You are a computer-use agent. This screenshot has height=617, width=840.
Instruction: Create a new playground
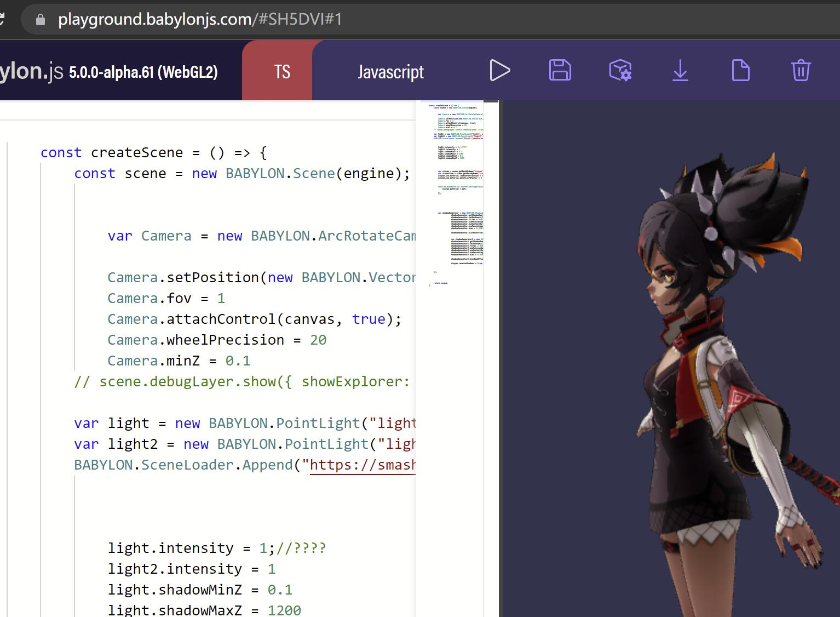(740, 71)
